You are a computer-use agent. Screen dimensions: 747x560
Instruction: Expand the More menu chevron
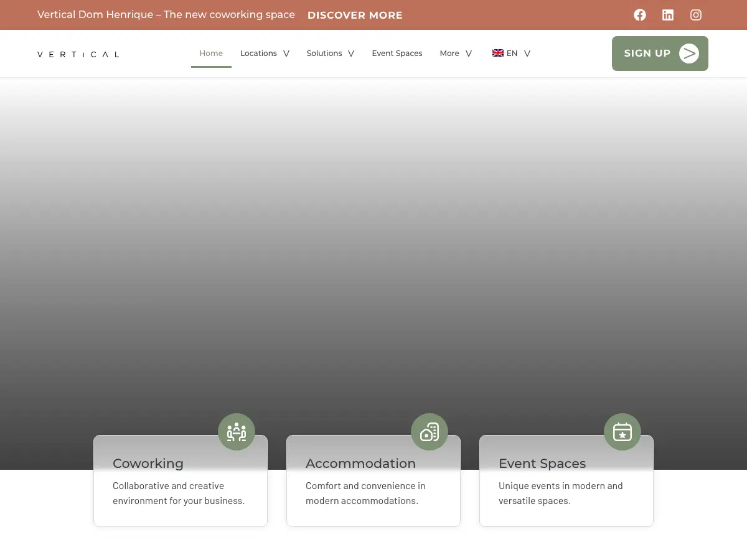coord(469,54)
